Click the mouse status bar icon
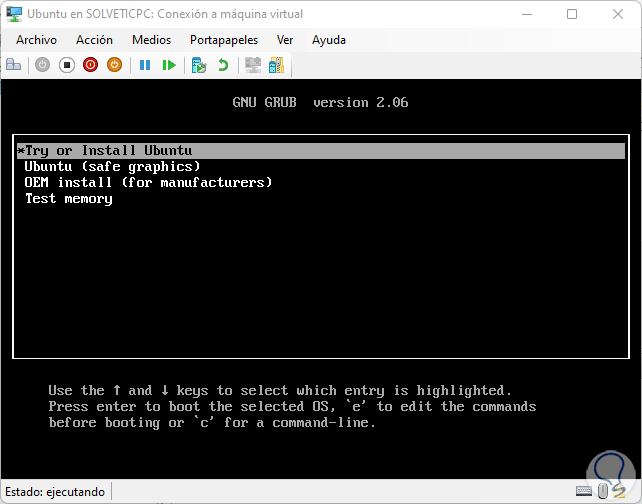 click(x=603, y=491)
